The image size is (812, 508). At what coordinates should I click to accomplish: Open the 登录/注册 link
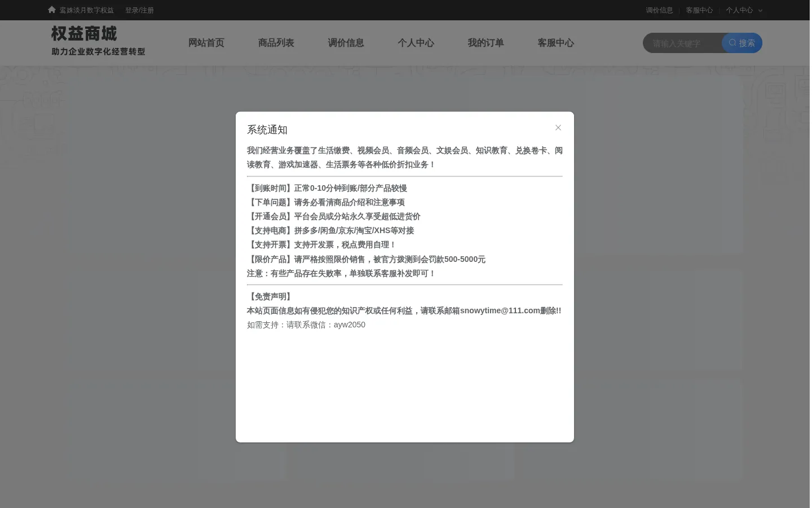coord(139,10)
